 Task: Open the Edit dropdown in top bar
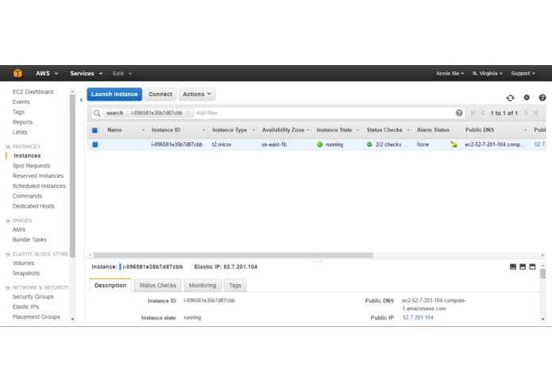122,74
